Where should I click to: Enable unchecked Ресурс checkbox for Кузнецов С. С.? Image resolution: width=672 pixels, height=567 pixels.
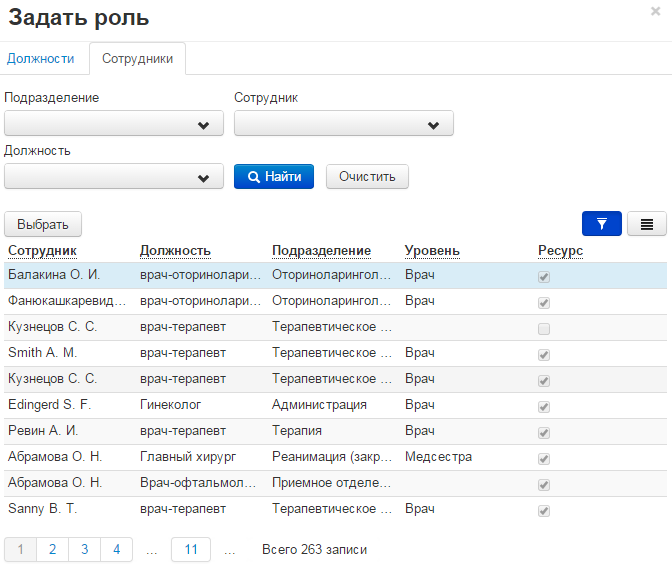[544, 329]
